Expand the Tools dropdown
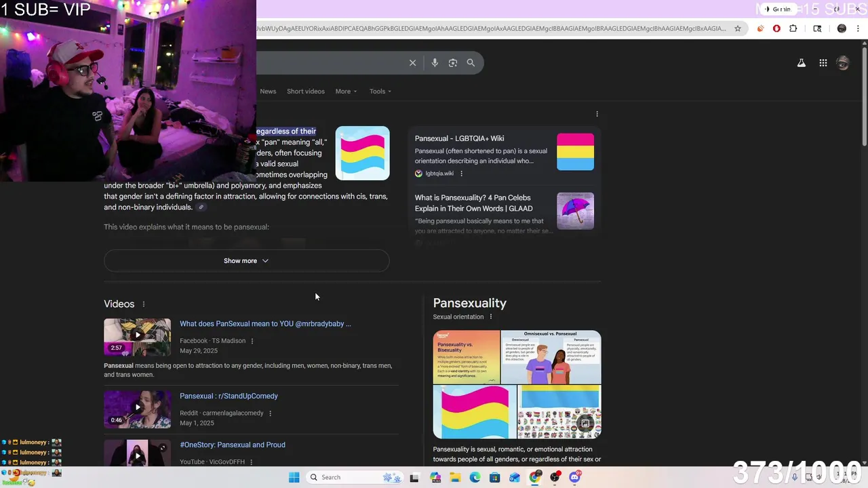 (380, 91)
